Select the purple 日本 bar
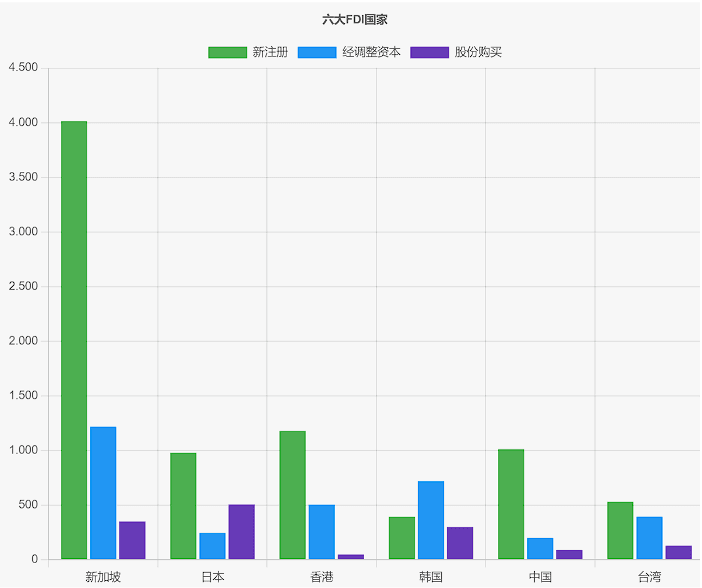The width and height of the screenshot is (702, 588). [x=242, y=532]
